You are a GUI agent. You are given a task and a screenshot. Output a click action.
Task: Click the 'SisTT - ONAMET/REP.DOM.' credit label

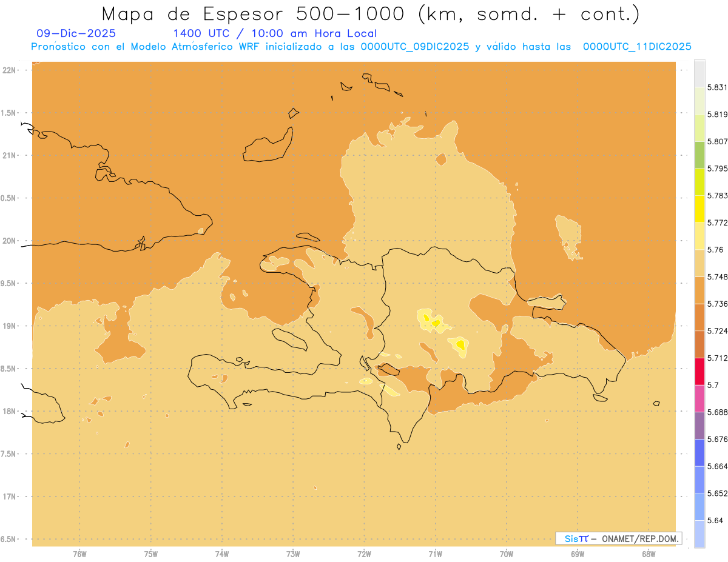(x=618, y=538)
